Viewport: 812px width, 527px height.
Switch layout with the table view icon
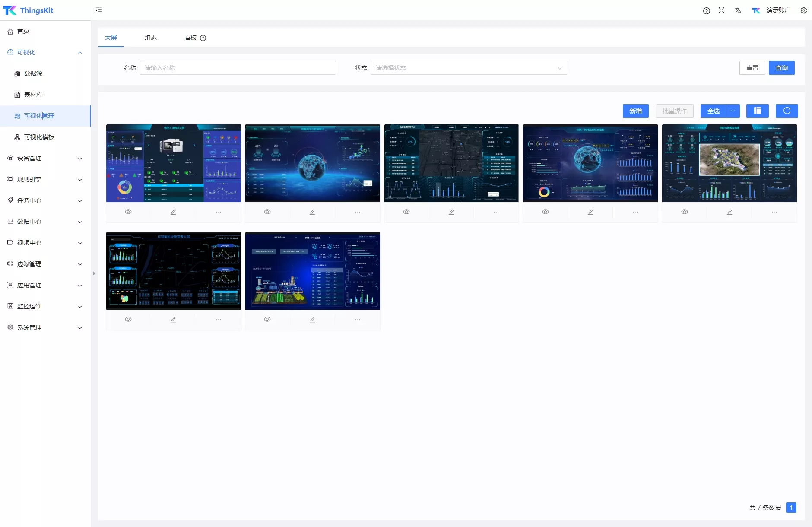pos(757,111)
